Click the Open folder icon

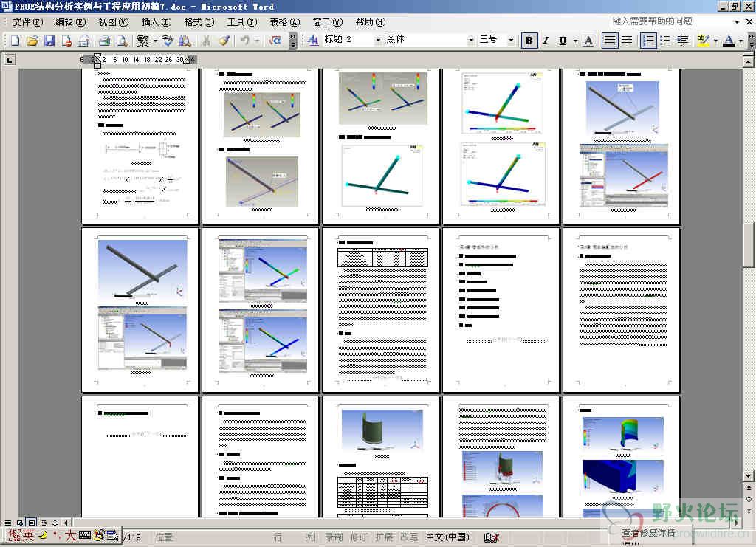point(32,41)
